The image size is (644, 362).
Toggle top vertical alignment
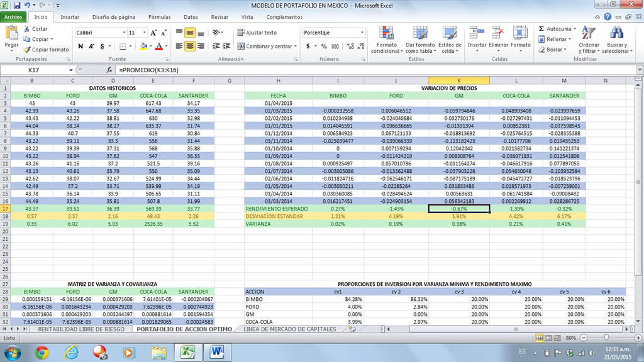179,33
